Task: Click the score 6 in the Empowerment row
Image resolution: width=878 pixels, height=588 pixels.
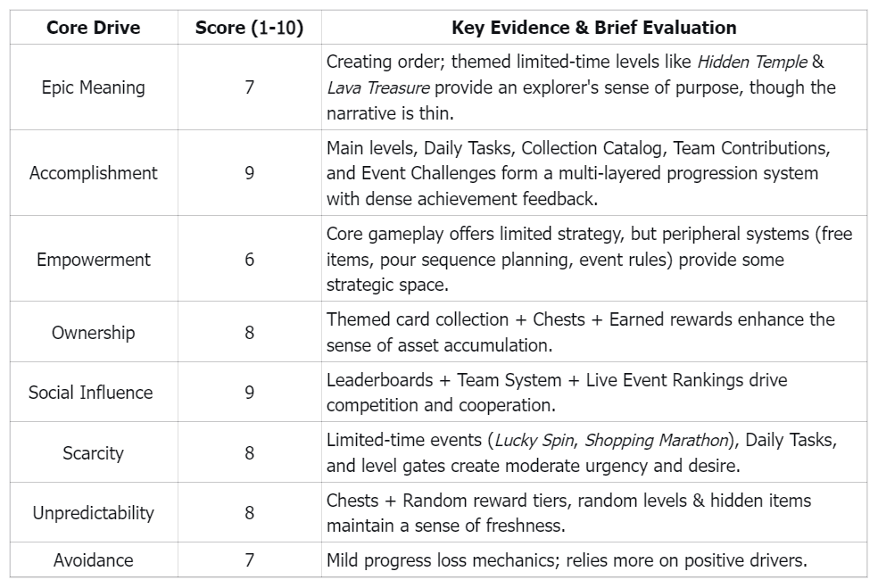Action: click(249, 260)
